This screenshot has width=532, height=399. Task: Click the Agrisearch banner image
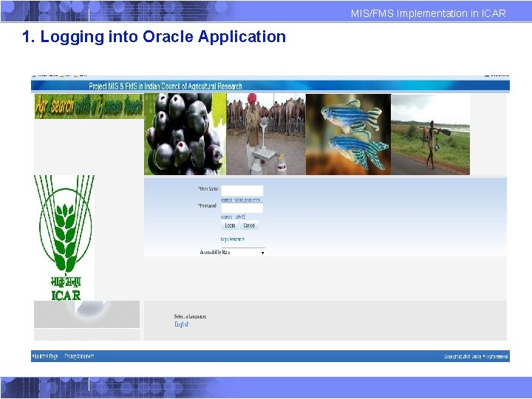coord(89,106)
